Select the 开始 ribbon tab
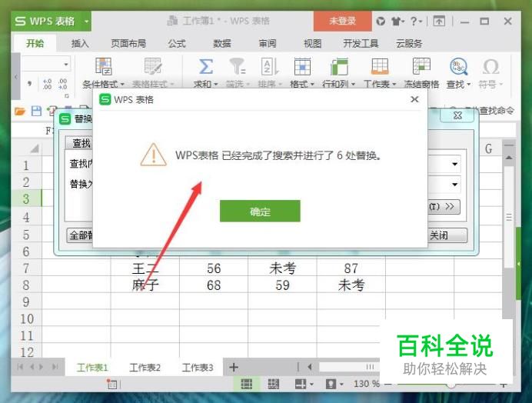 pos(35,44)
